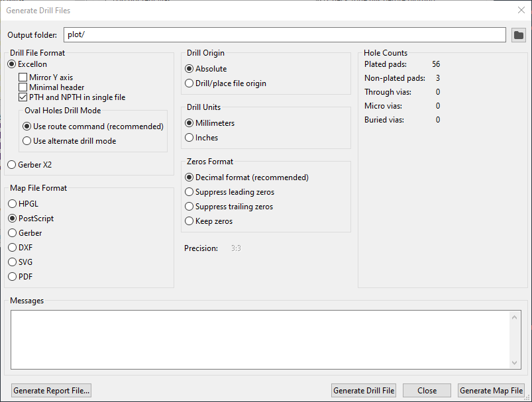Select Keep zeros format
Image resolution: width=532 pixels, height=402 pixels.
tap(189, 221)
